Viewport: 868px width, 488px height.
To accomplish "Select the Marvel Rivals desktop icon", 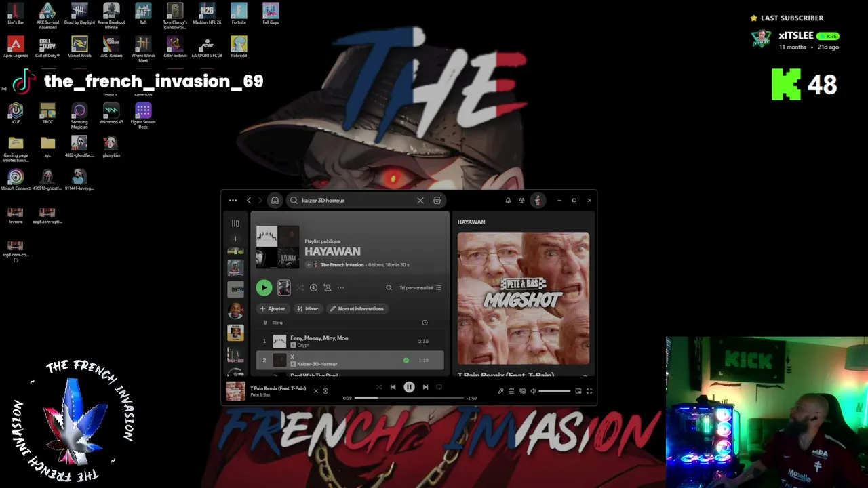I will point(79,47).
